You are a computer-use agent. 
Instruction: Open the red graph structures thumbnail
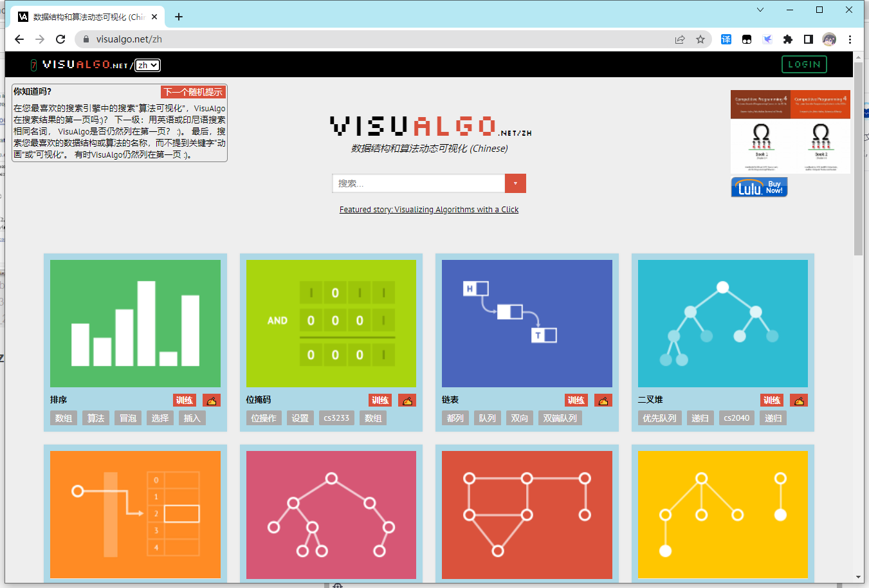click(527, 515)
